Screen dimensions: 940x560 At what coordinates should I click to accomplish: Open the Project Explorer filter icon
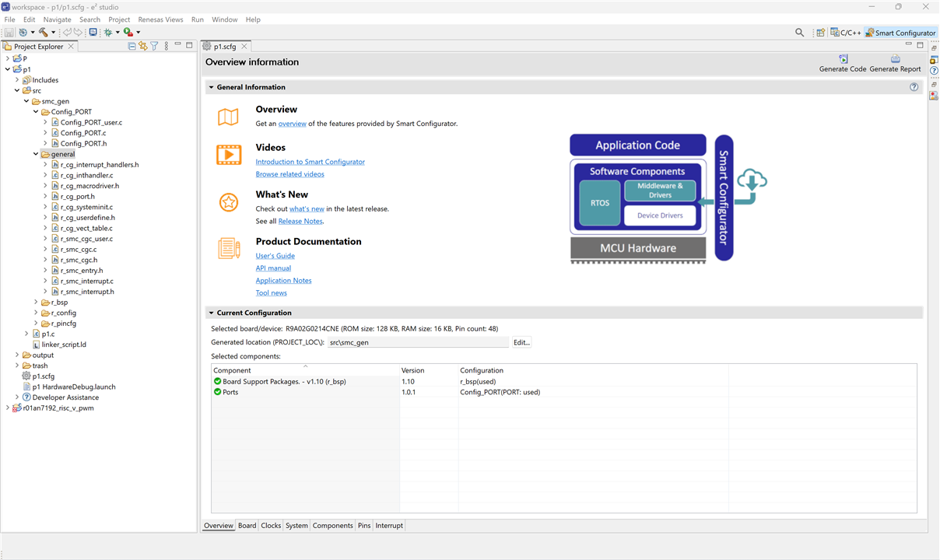[x=154, y=47]
